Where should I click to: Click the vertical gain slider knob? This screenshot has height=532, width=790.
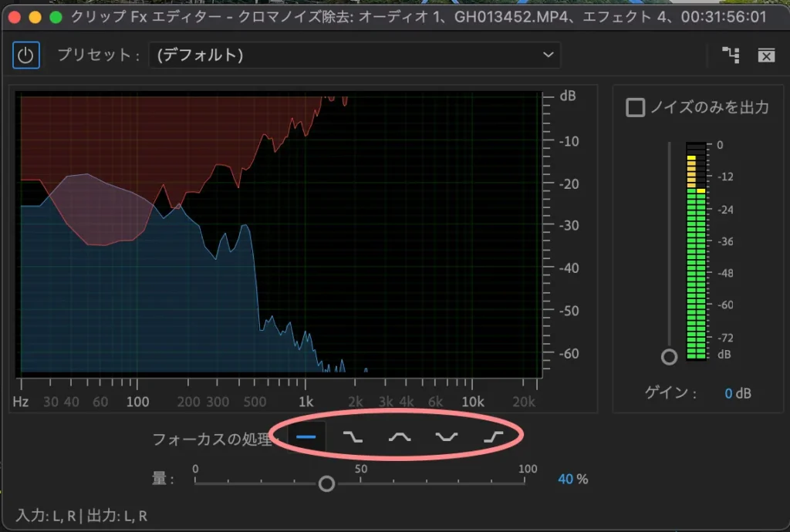point(669,356)
